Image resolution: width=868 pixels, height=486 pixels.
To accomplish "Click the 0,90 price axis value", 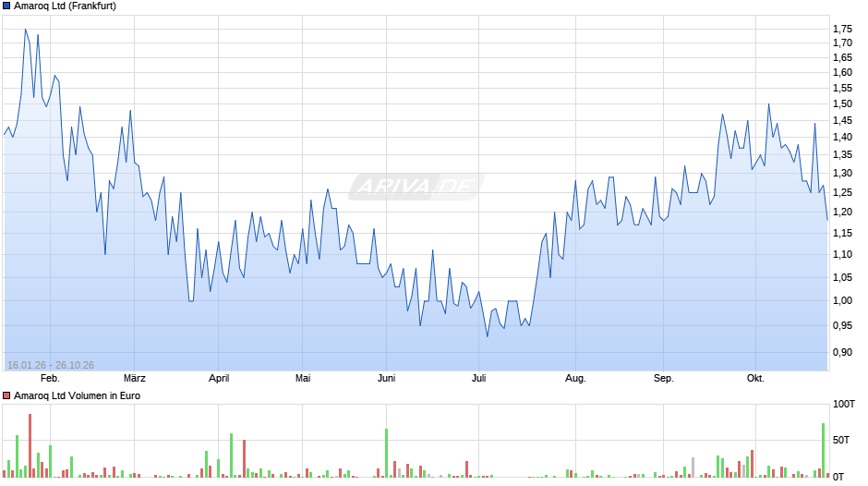I will click(x=842, y=352).
